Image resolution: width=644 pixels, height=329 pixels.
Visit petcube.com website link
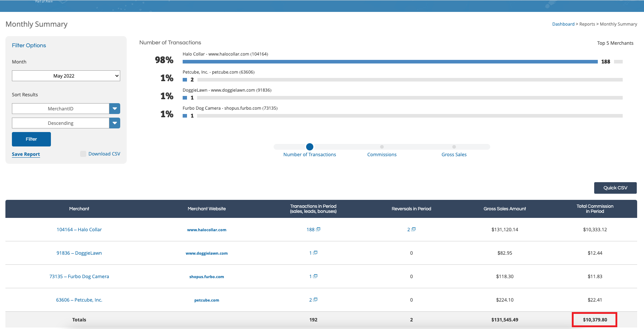[x=207, y=300]
